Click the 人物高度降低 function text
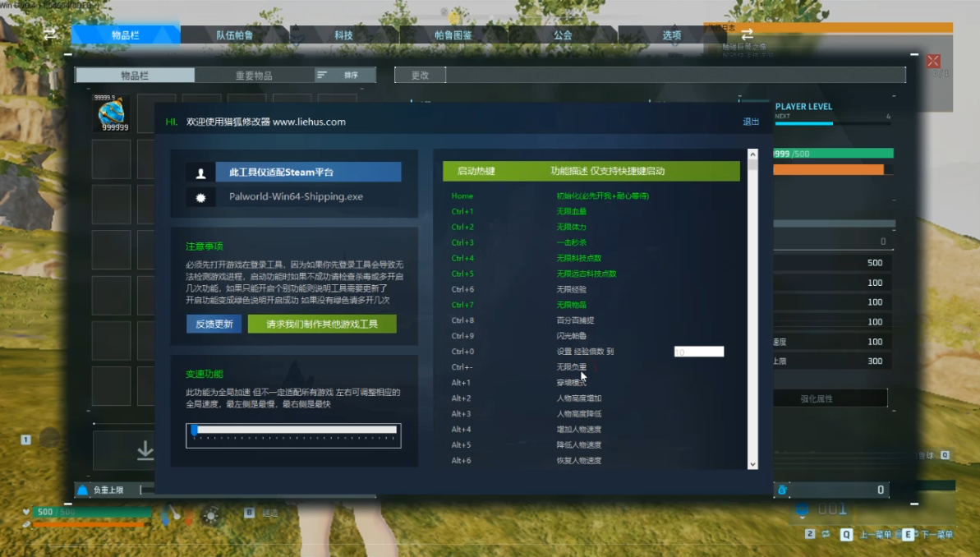Viewport: 980px width, 557px height. click(x=579, y=414)
